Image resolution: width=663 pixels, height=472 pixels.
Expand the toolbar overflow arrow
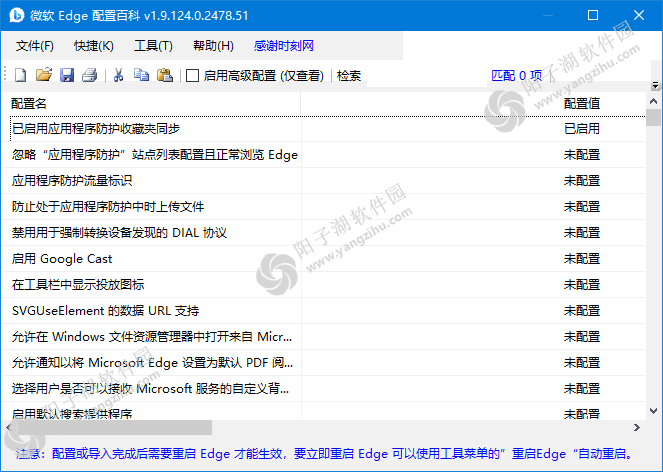[x=655, y=85]
